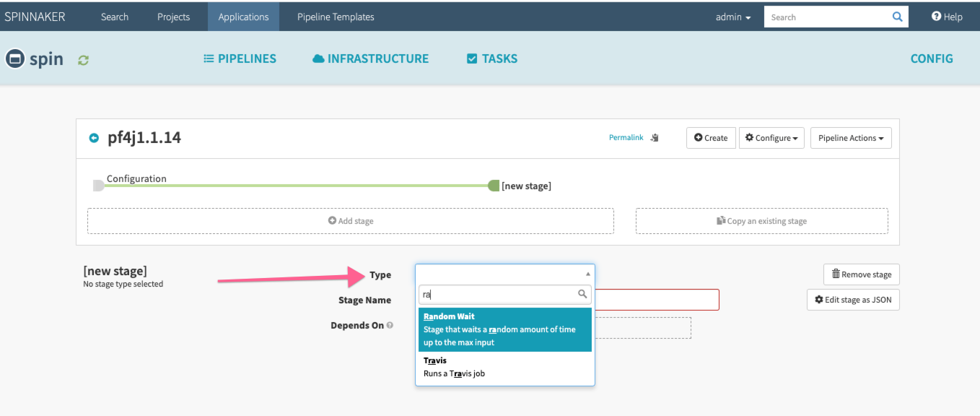The image size is (980, 416).
Task: Click the magnifier icon in top search
Action: [898, 17]
